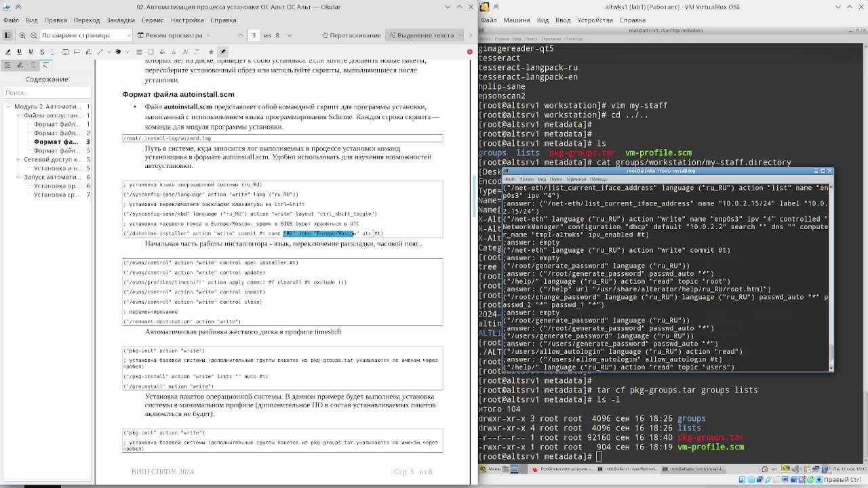Screen dimensions: 868x488
Task: Open the Правка menu in Okular
Action: (x=56, y=20)
